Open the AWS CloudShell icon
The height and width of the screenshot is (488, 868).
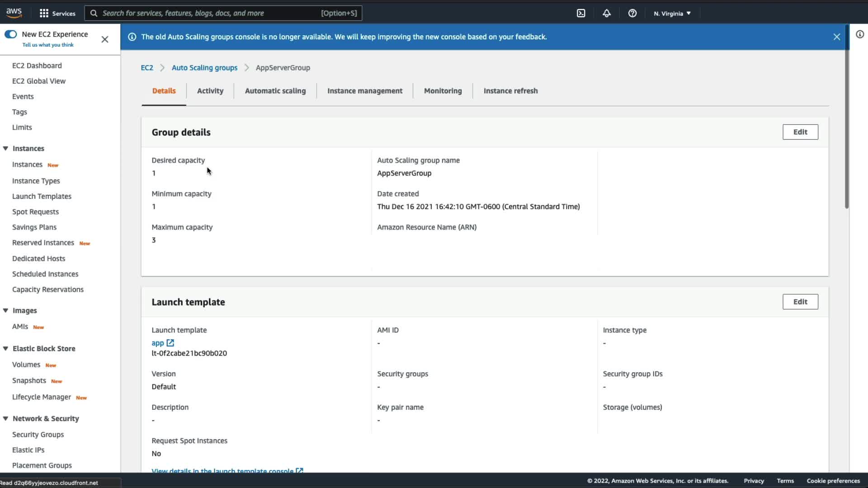581,13
